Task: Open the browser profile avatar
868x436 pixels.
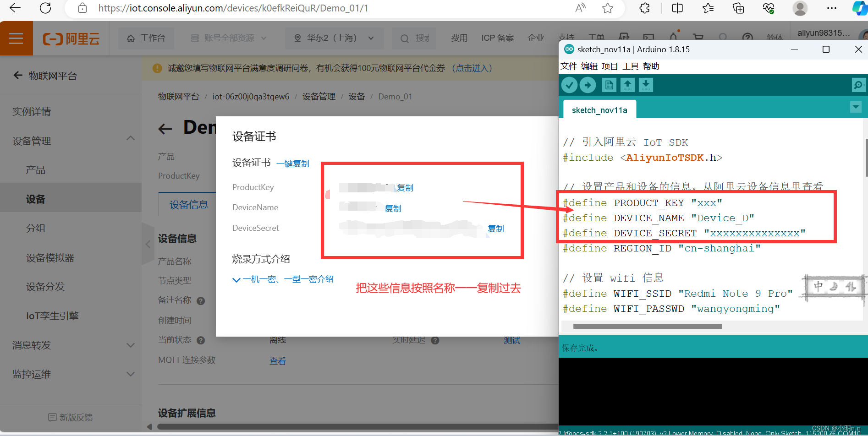Action: pos(800,8)
